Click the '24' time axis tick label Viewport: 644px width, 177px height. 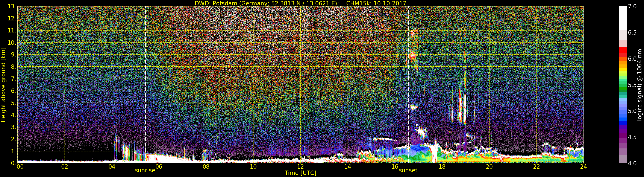click(583, 167)
